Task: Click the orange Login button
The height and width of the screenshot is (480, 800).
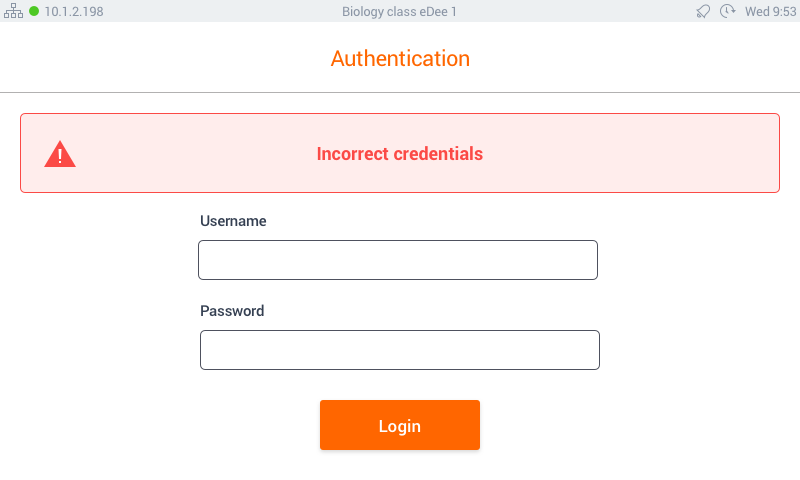Action: pyautogui.click(x=400, y=425)
